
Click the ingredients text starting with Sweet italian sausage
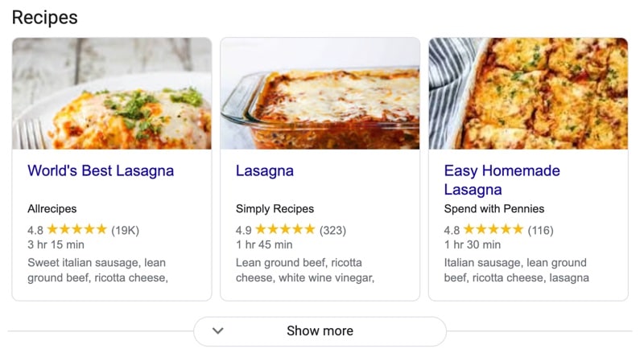(97, 270)
